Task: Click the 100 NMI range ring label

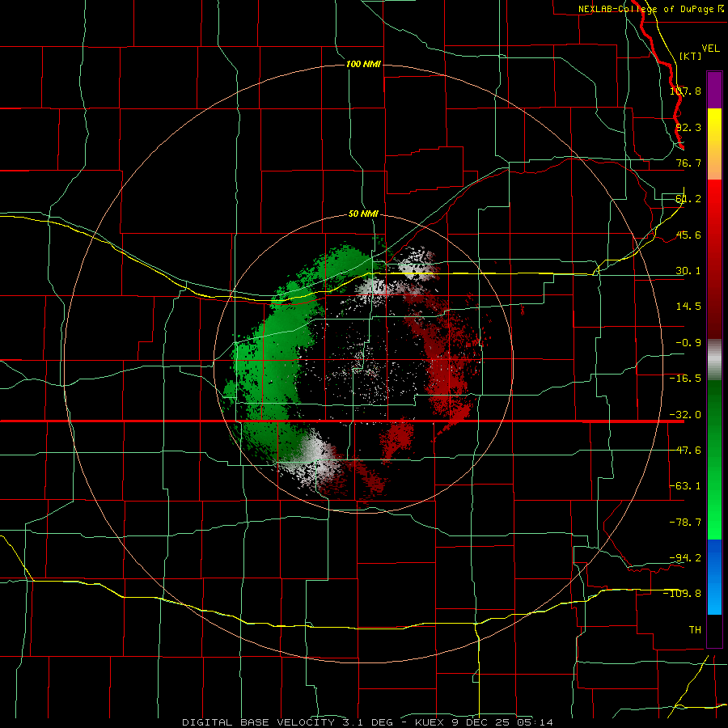Action: [x=363, y=64]
